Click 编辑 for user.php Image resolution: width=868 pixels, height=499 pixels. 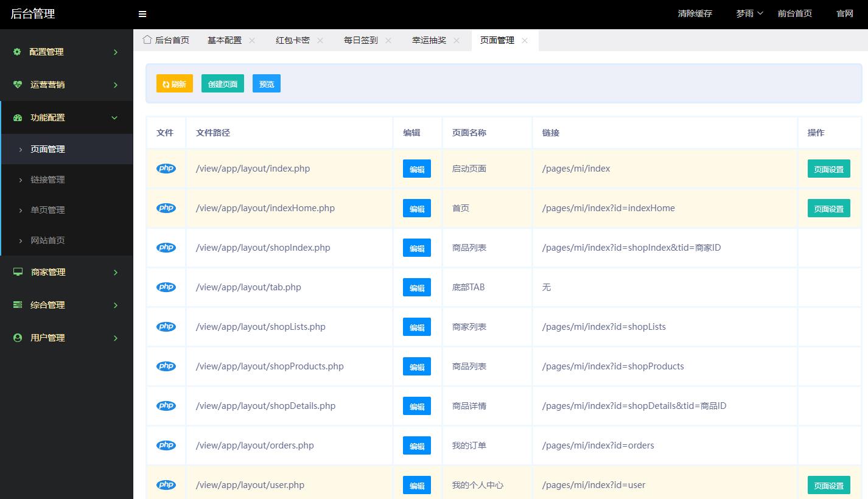click(417, 486)
